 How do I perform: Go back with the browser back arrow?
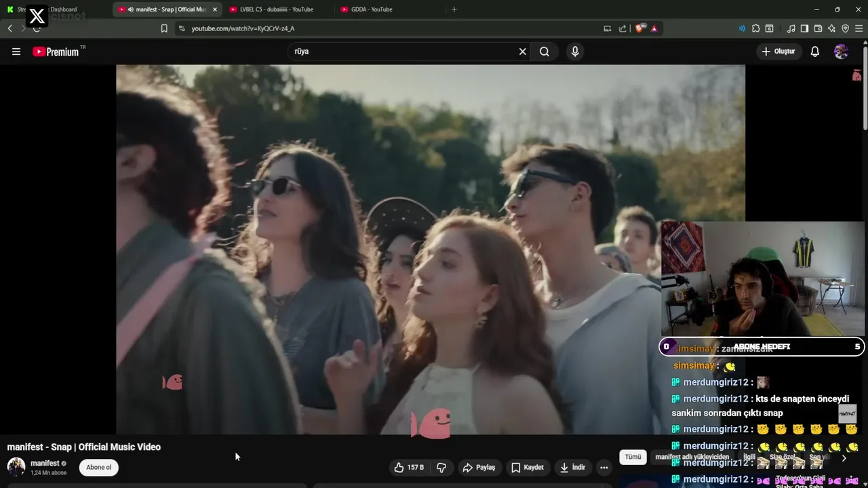pos(9,28)
